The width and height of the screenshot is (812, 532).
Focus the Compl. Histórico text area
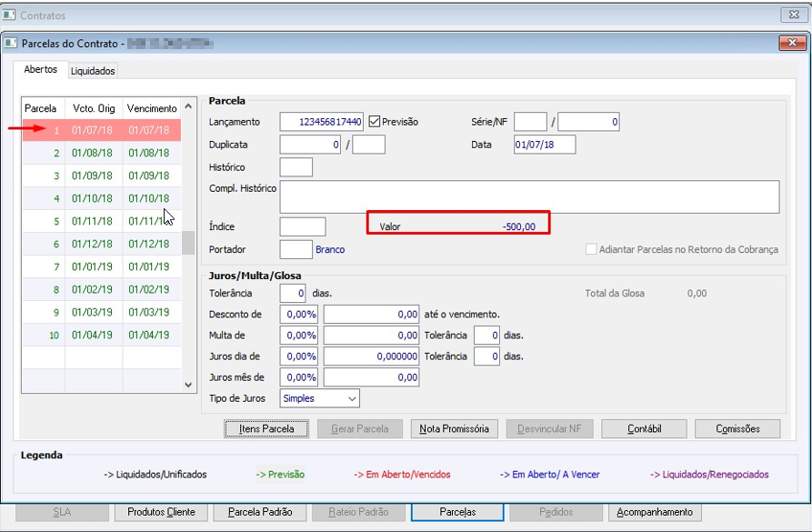529,196
